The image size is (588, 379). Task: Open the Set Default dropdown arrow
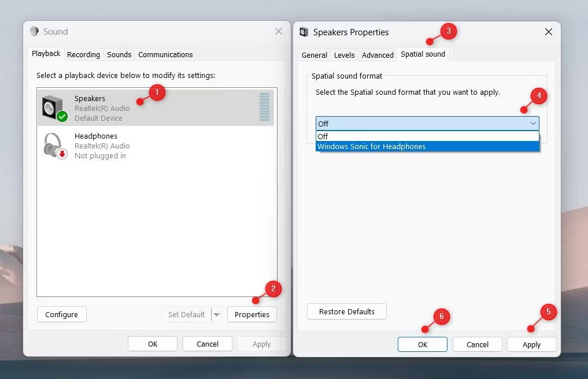click(217, 315)
